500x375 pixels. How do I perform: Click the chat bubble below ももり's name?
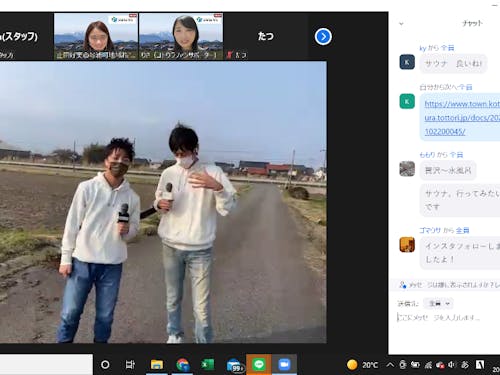coord(448,171)
